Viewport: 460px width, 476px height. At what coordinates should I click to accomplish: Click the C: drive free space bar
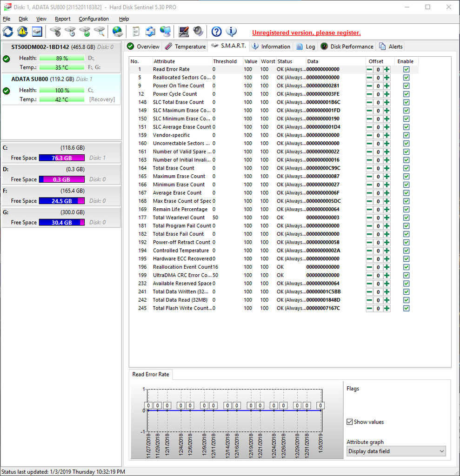point(61,158)
